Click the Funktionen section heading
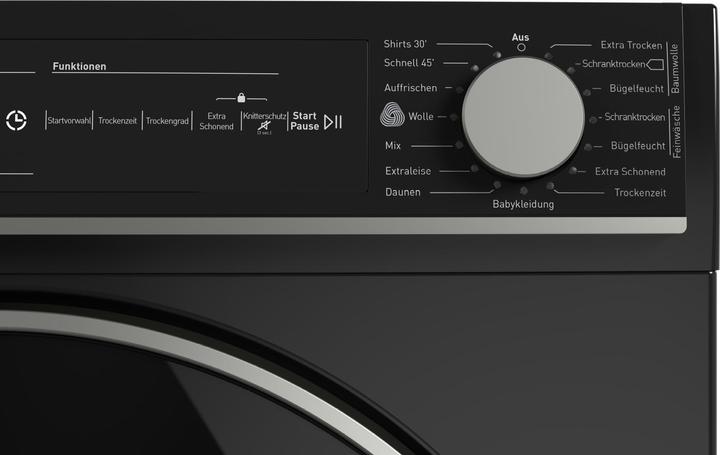Viewport: 720px width, 455px height. tap(79, 66)
